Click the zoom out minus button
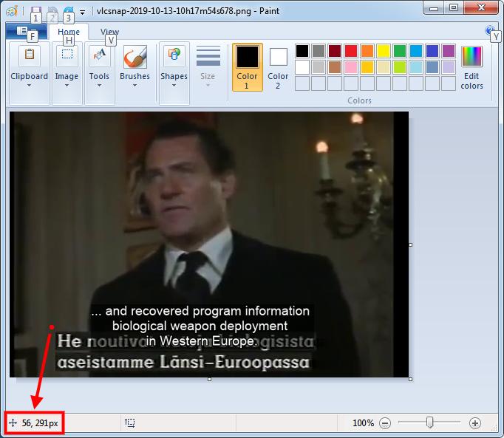The image size is (504, 438). (385, 423)
